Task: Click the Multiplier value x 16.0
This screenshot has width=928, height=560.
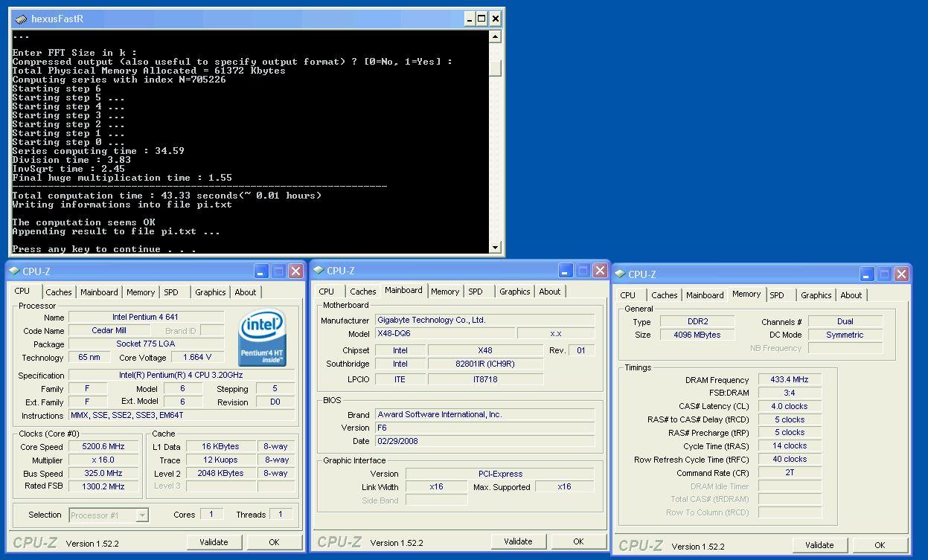Action: [103, 460]
